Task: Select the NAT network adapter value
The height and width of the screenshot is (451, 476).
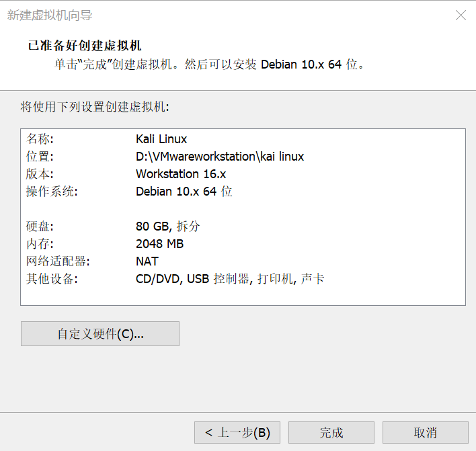Action: point(147,261)
